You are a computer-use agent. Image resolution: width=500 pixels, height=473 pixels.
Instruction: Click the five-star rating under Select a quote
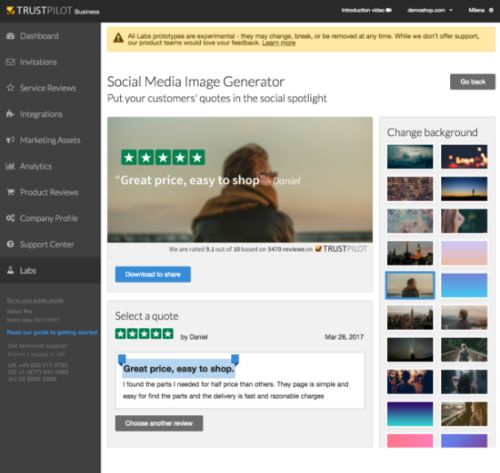click(x=144, y=334)
